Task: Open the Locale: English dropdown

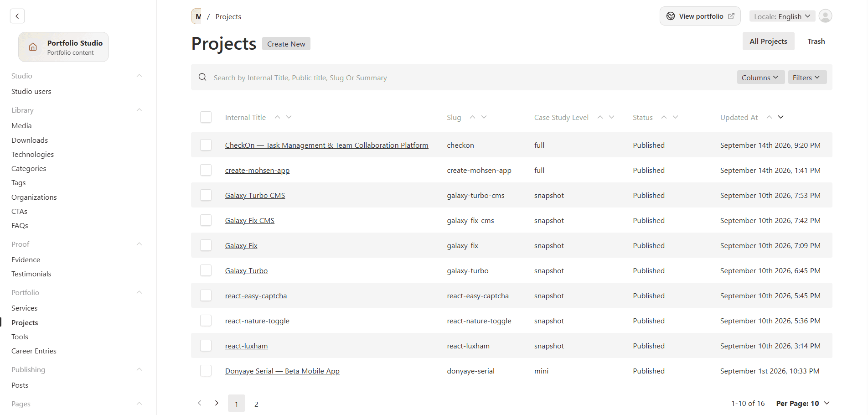Action: coord(782,16)
